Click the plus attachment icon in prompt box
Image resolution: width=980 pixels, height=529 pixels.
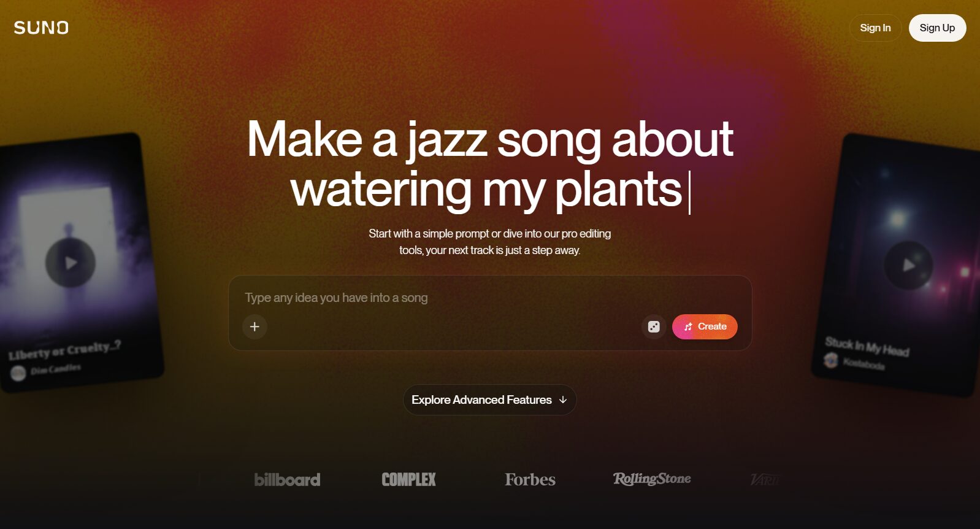(255, 326)
